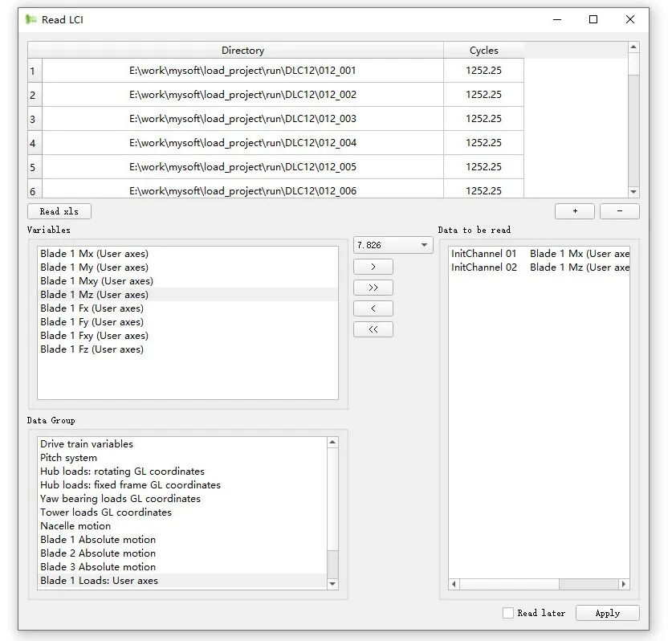
Task: Select Blade 1 Fxy (User axes) variable
Action: click(188, 336)
